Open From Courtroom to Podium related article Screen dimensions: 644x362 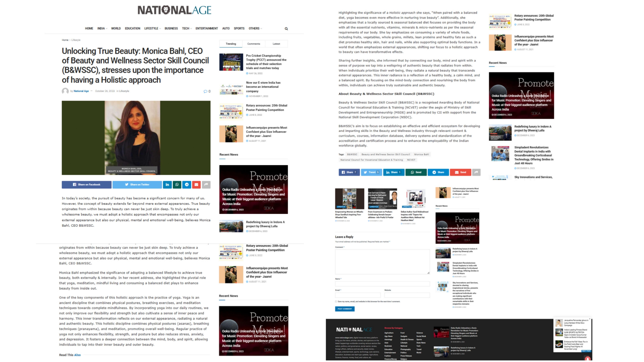tap(381, 215)
